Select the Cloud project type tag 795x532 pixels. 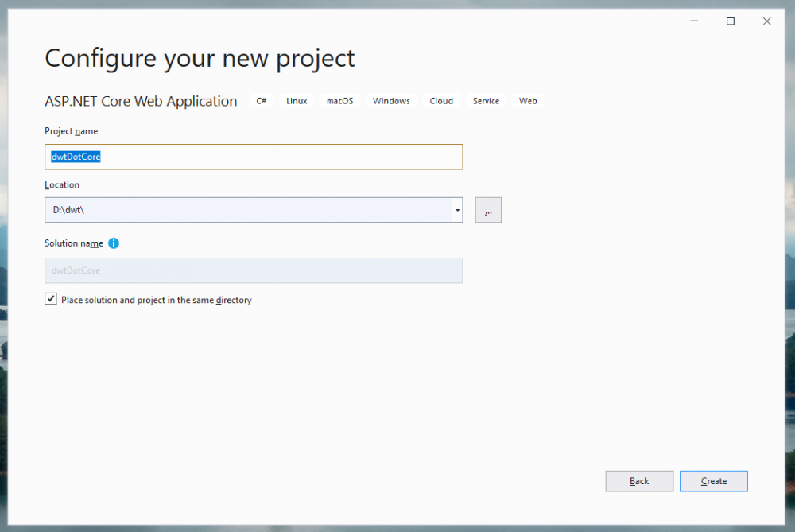point(441,101)
